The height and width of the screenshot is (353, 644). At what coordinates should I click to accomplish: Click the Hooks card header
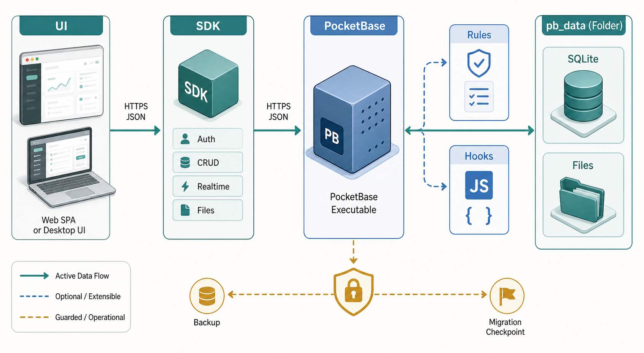(x=479, y=156)
